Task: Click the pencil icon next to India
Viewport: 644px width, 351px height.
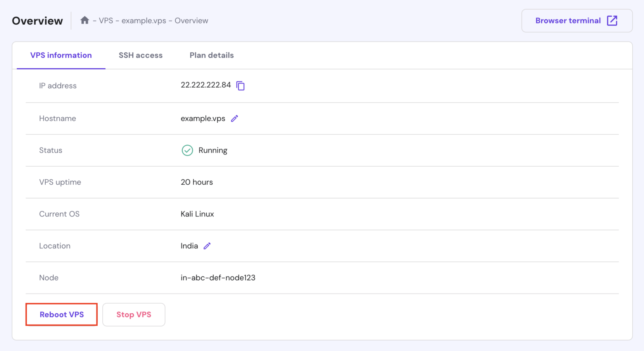Action: coord(207,246)
